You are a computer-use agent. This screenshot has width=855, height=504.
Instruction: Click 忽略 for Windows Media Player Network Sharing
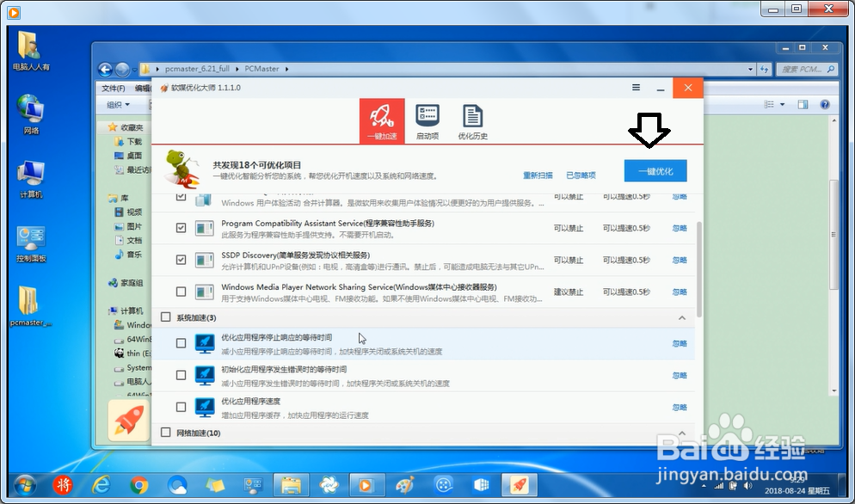[680, 292]
